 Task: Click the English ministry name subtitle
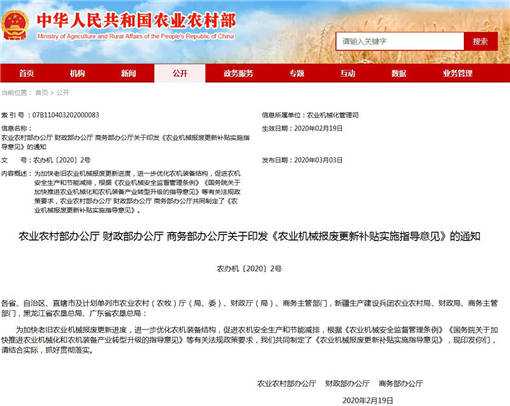click(136, 36)
